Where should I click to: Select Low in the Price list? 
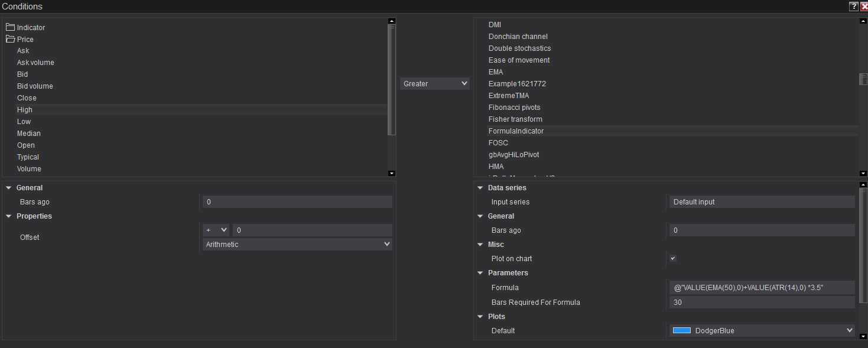pyautogui.click(x=24, y=122)
